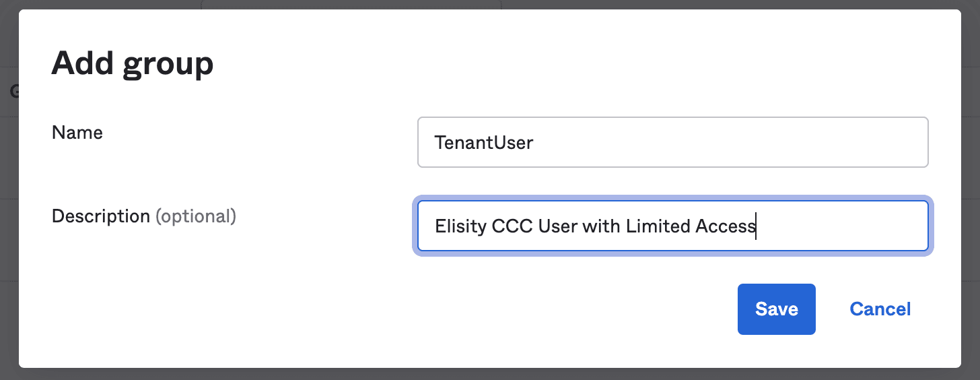Click the word "Access" in the description
The width and height of the screenshot is (980, 380).
click(x=725, y=226)
